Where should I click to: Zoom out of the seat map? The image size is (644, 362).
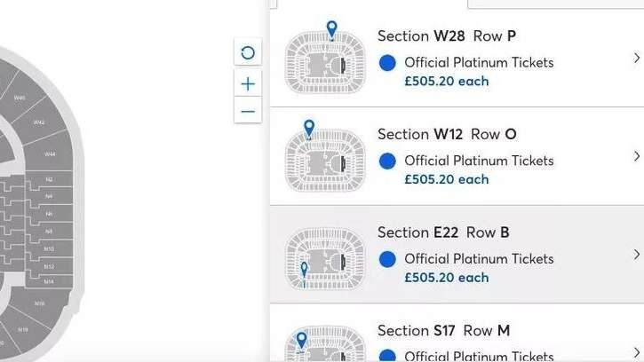(248, 112)
